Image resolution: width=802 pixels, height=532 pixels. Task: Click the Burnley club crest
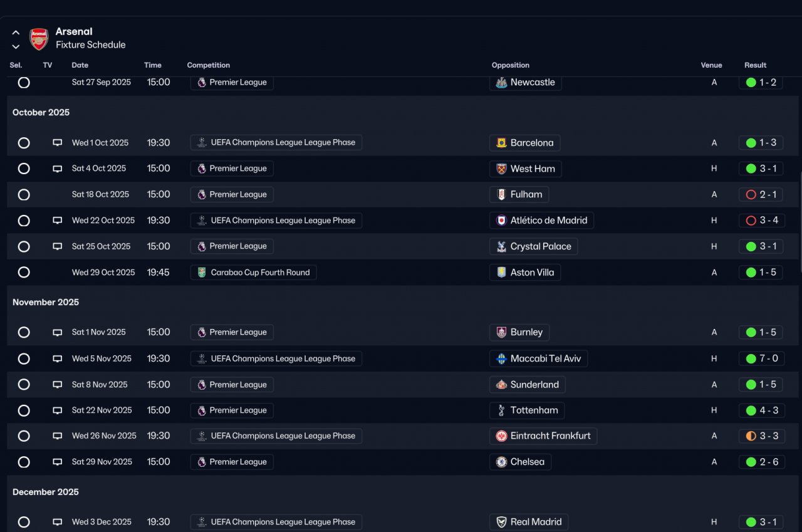[501, 332]
